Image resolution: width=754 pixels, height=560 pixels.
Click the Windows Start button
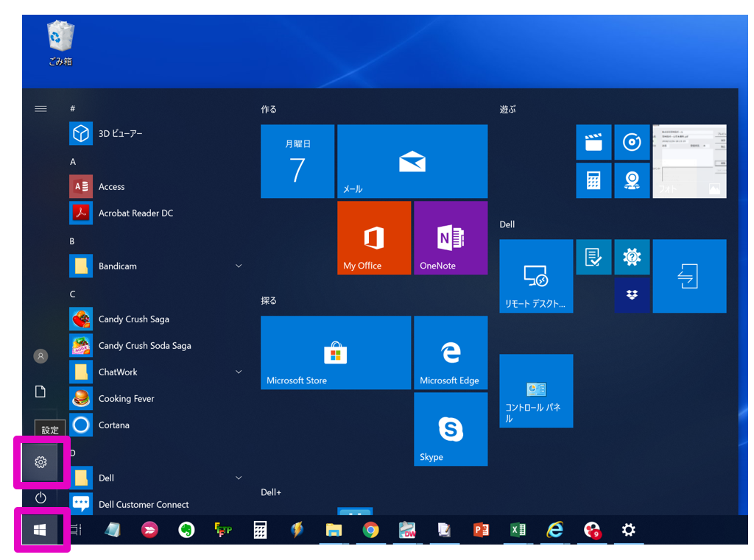coord(40,530)
